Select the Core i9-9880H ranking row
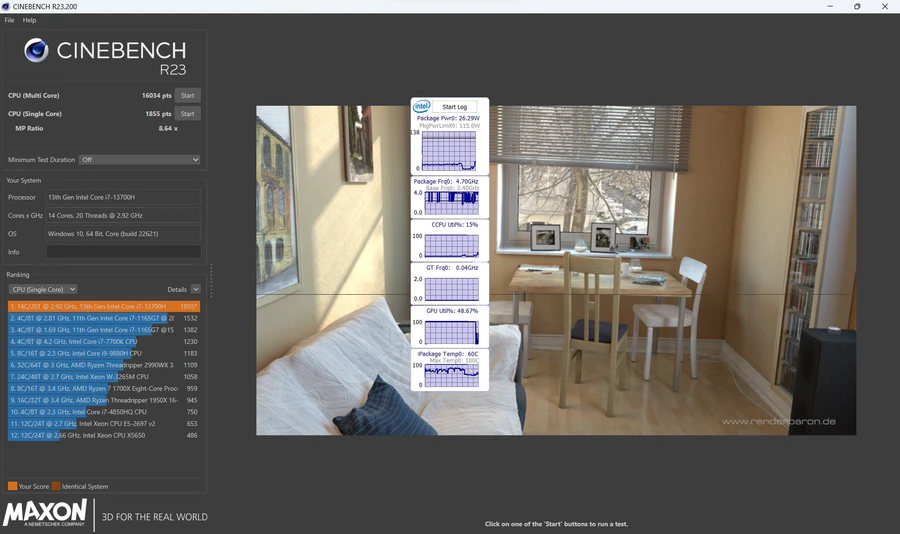 [104, 354]
